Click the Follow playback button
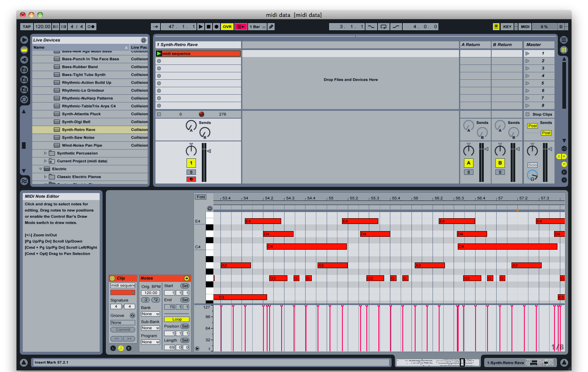The width and height of the screenshot is (588, 372). coord(155,26)
